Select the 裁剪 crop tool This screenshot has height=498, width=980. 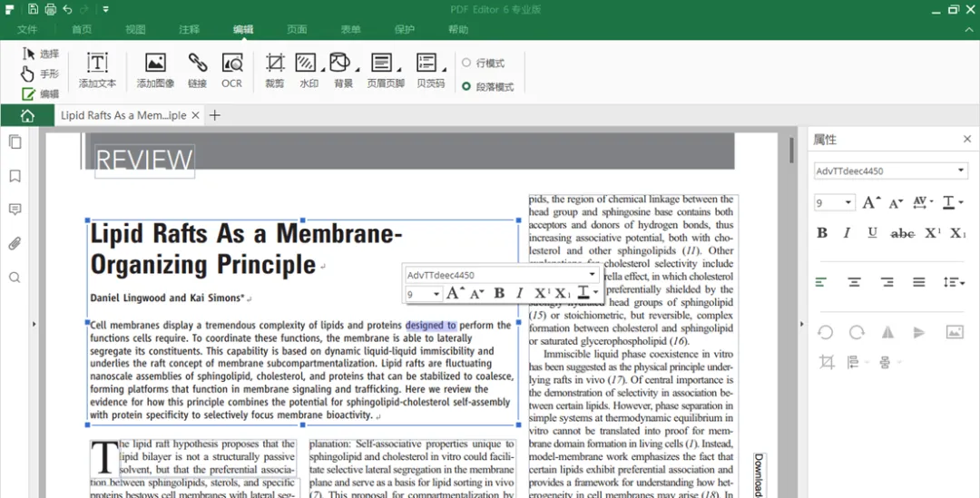click(x=274, y=70)
